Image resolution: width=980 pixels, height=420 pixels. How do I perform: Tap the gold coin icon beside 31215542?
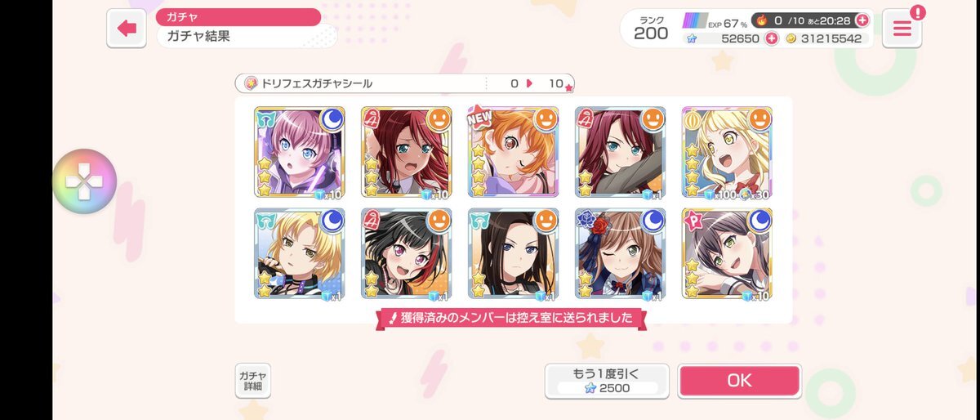click(791, 38)
